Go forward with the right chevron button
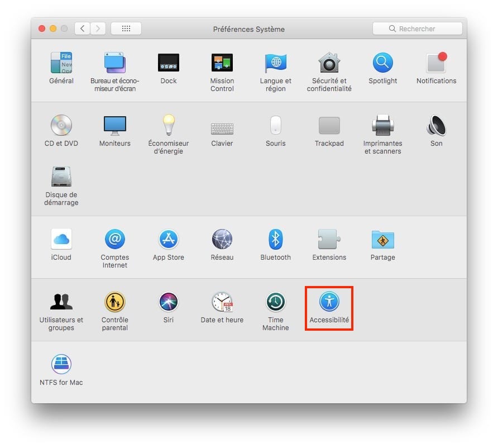 tap(98, 28)
